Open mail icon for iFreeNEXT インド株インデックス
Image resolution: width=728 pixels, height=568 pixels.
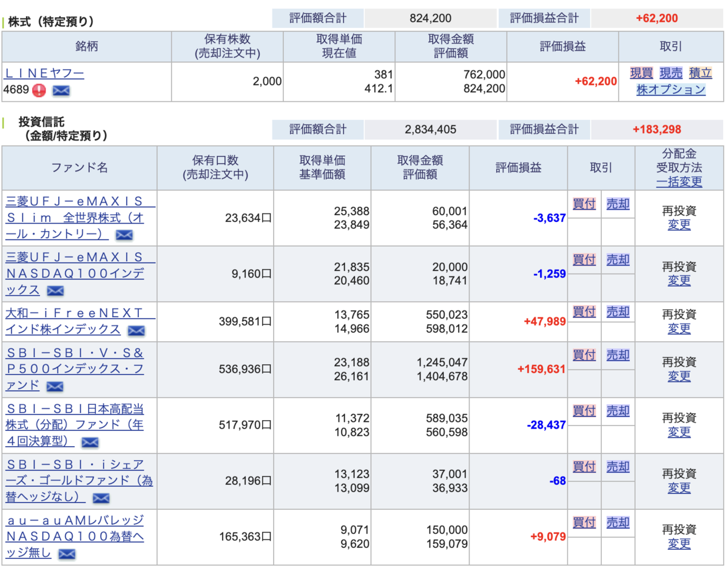(136, 330)
